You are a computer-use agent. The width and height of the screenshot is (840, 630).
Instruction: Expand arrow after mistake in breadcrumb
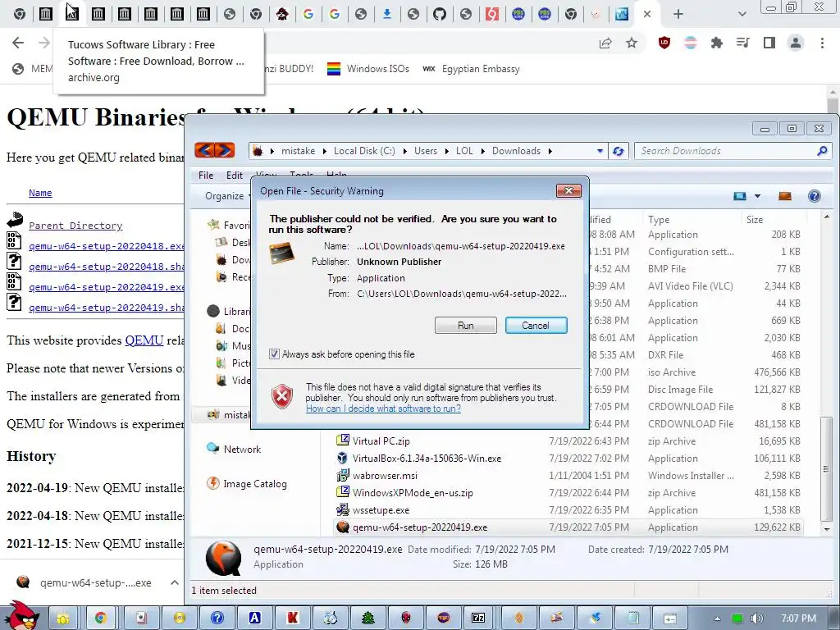tap(325, 151)
